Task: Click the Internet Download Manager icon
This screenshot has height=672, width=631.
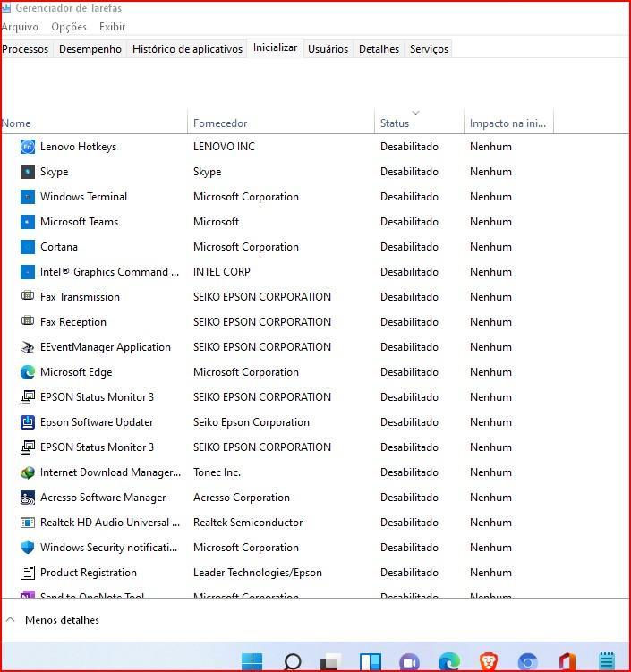Action: [x=28, y=472]
